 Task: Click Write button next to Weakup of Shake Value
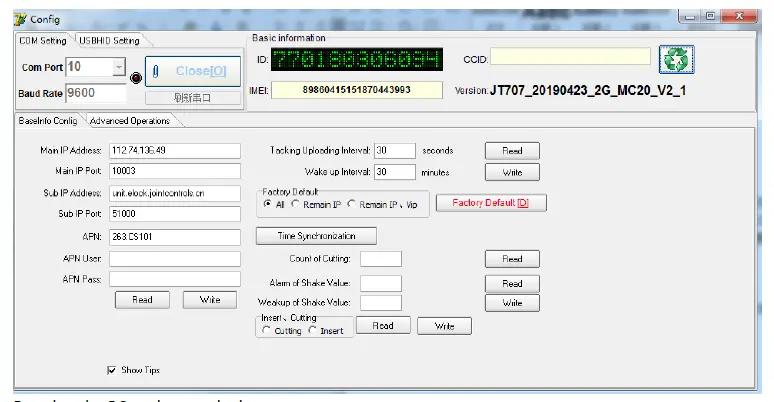[x=512, y=303]
